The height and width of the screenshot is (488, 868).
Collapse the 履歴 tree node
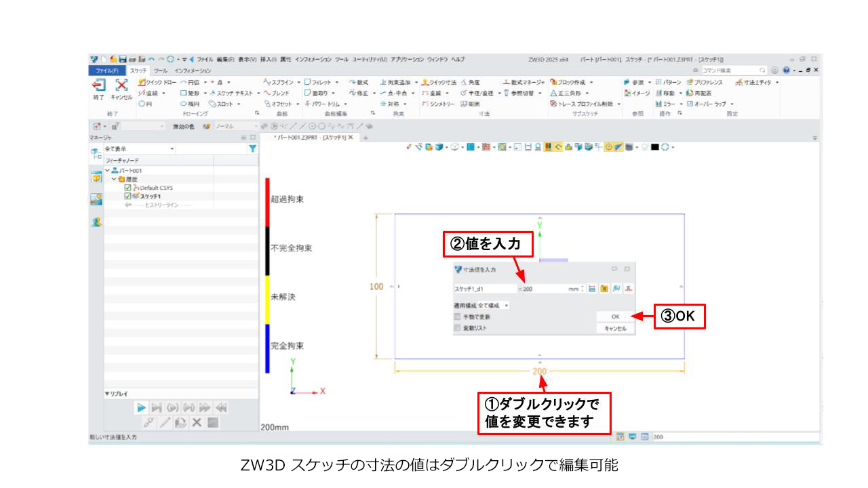pos(114,178)
